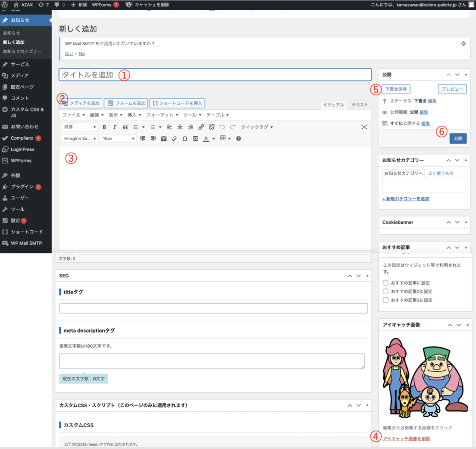Click the プレビュー button
The image size is (476, 449).
[x=452, y=89]
